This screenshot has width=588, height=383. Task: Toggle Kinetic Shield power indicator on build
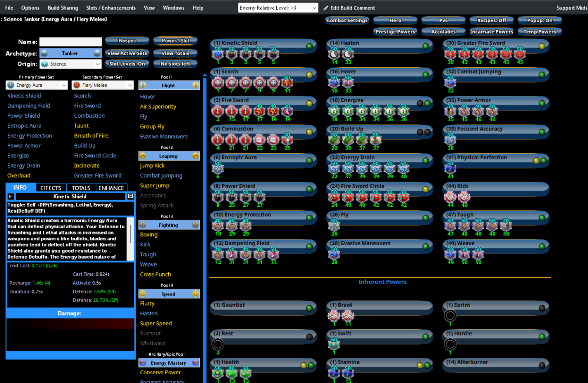click(x=309, y=46)
